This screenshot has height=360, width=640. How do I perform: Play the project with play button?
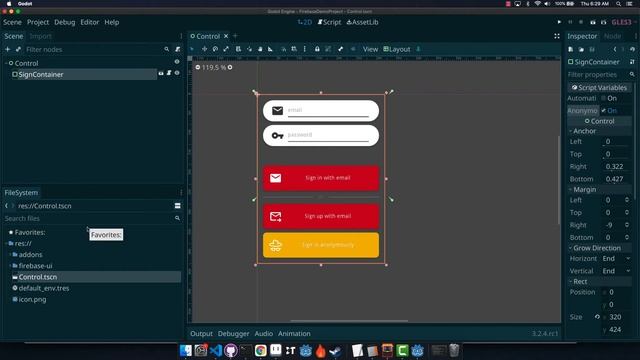(x=559, y=22)
